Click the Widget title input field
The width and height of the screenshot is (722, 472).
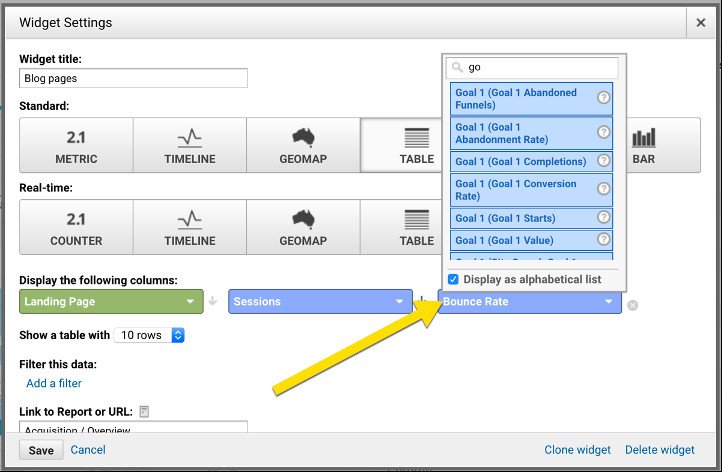coord(134,78)
